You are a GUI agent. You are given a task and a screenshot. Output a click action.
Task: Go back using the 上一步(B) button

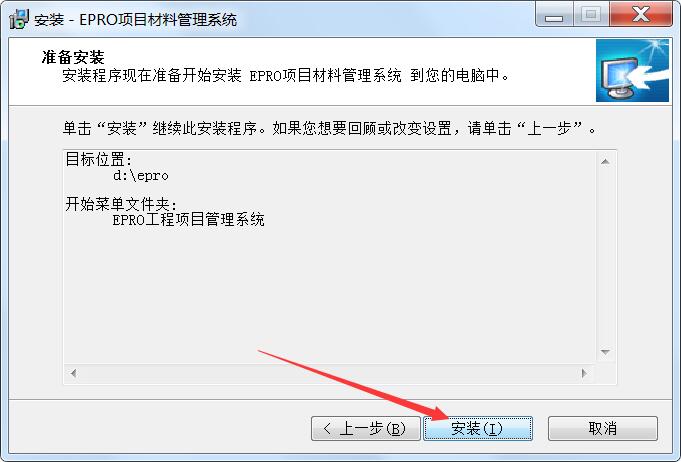[366, 429]
